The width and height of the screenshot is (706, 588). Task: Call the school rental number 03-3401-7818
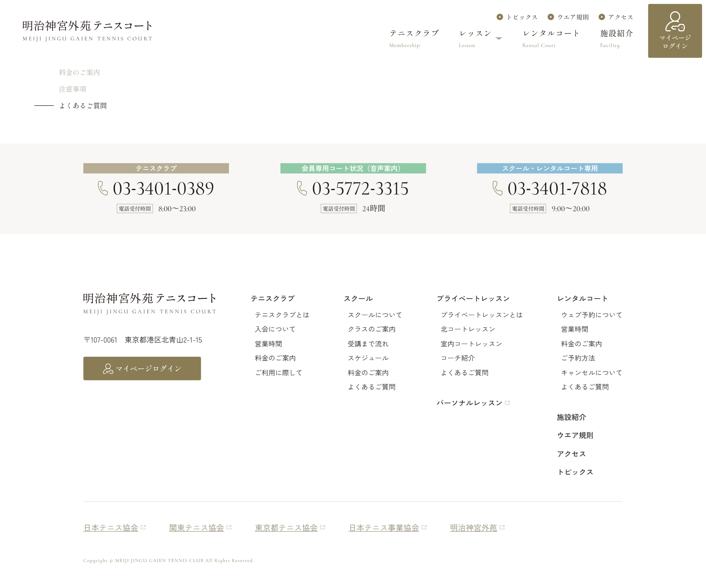click(x=557, y=188)
